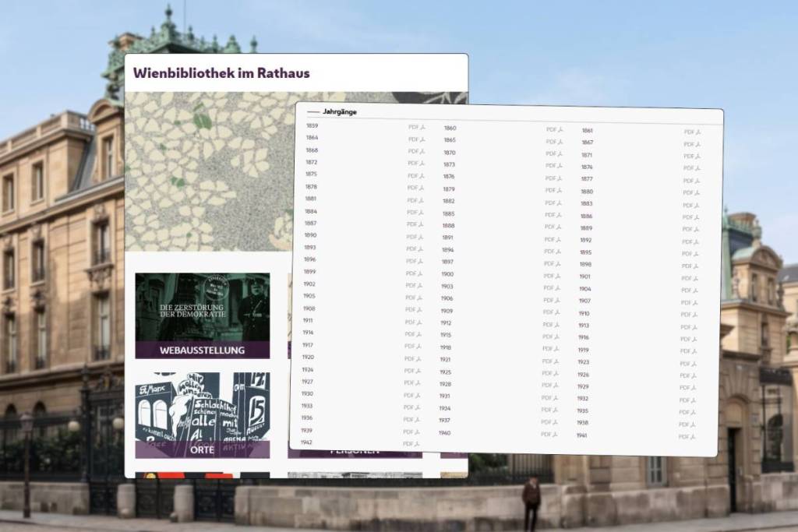Download the PDF for year 1914
This screenshot has width=798, height=532.
413,334
